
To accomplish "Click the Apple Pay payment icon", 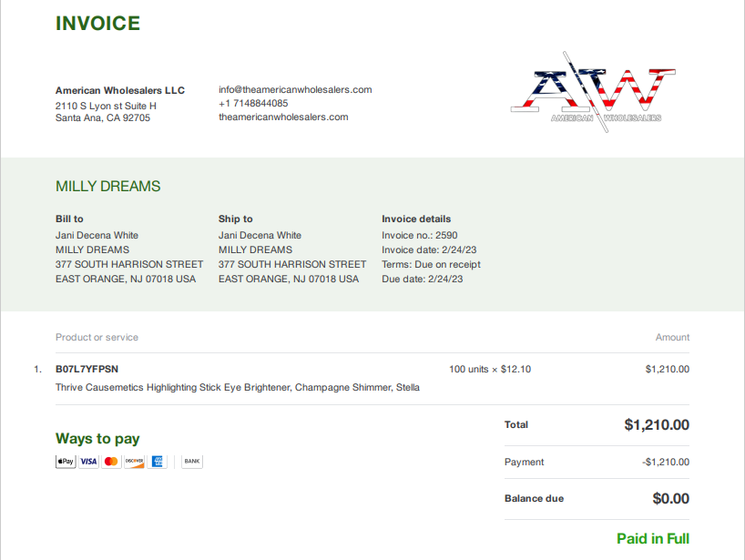I will coord(66,462).
